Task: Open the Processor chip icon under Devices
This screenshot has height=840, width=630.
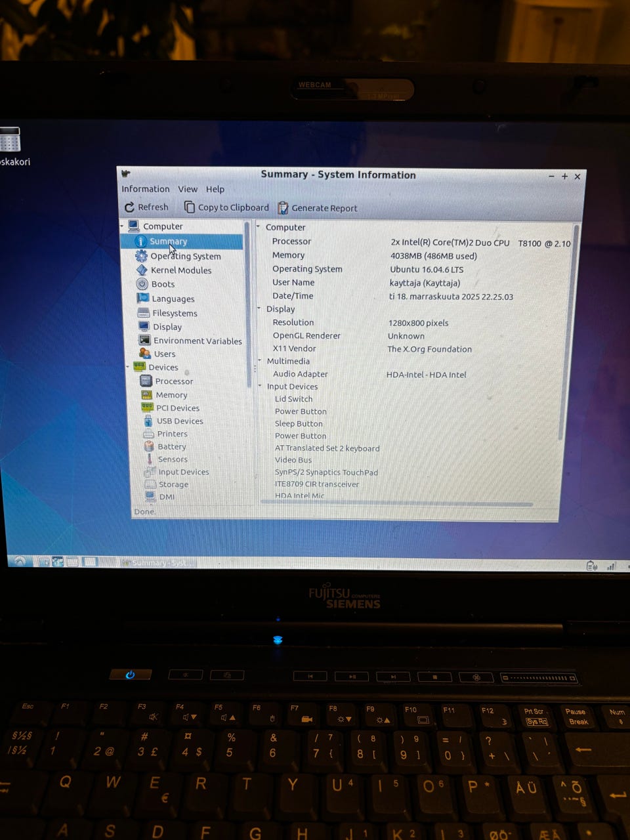Action: point(147,381)
